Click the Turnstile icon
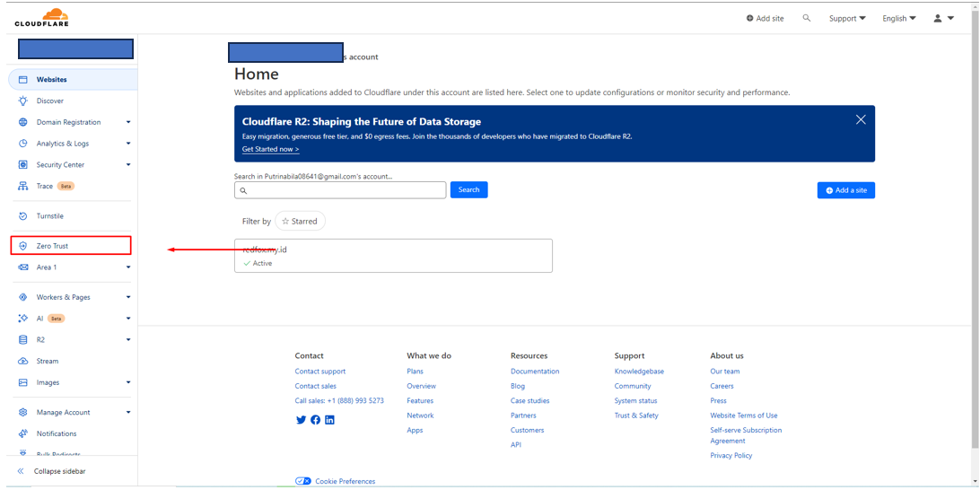This screenshot has width=980, height=490. [x=23, y=215]
